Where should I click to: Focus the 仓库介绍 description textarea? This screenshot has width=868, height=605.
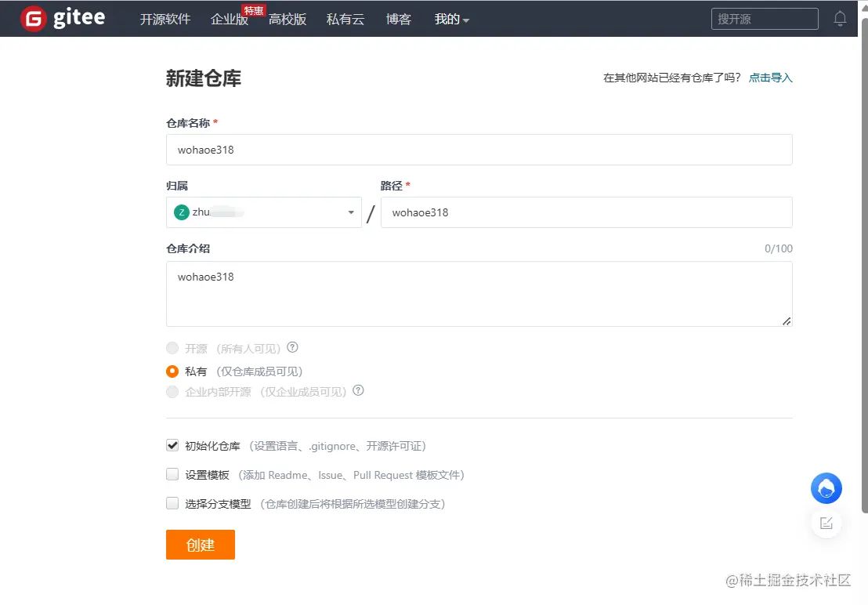479,294
